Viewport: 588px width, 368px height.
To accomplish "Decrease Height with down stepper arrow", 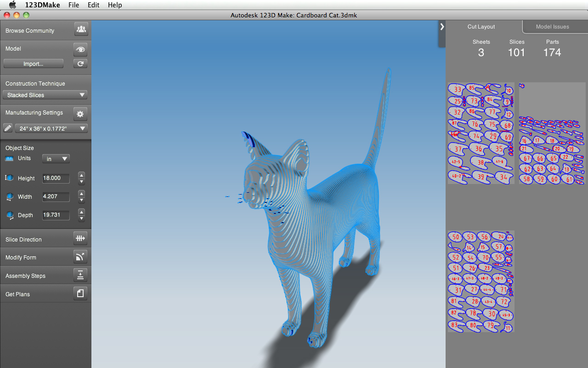I will tap(81, 182).
